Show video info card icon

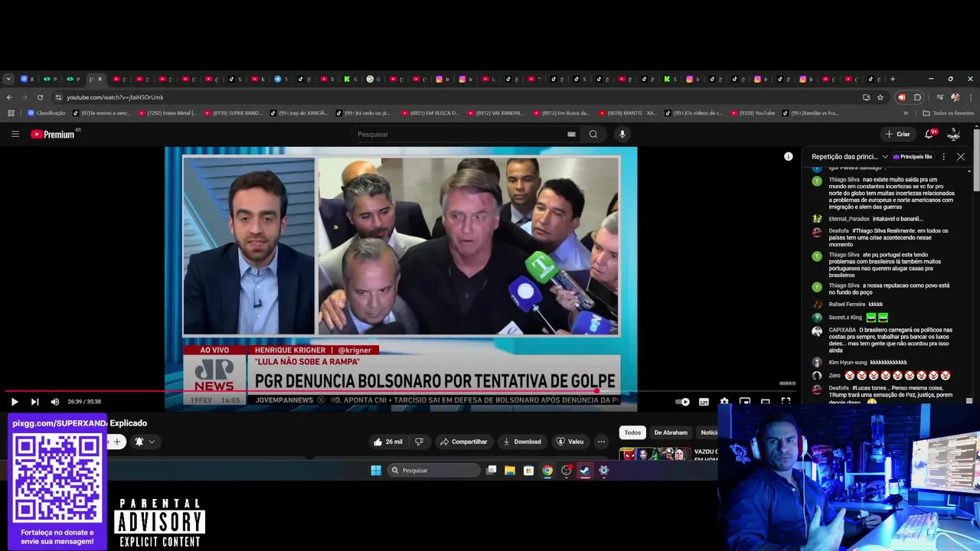(x=788, y=156)
